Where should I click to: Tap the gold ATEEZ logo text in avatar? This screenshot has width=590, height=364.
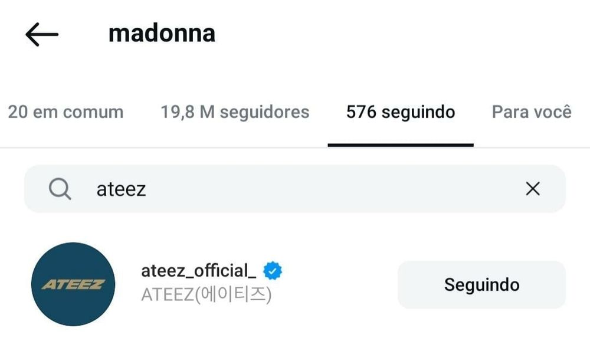(73, 284)
